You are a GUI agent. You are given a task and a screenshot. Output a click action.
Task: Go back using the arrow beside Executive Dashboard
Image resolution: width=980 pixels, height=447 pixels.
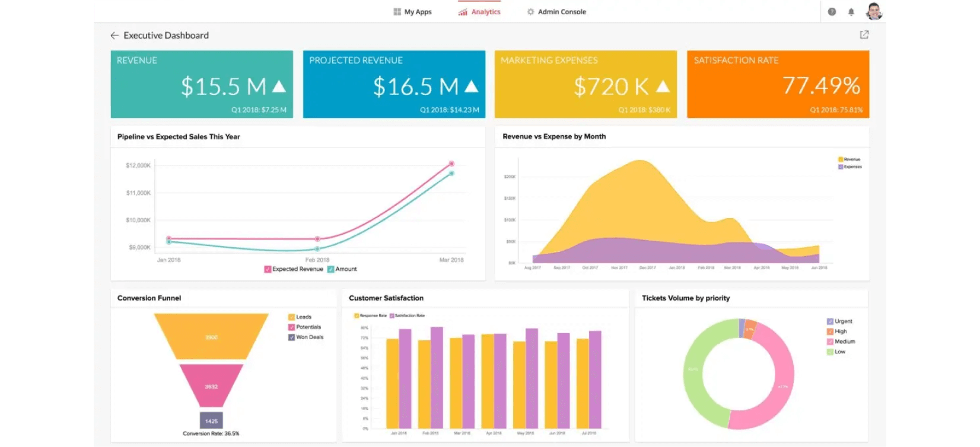114,36
